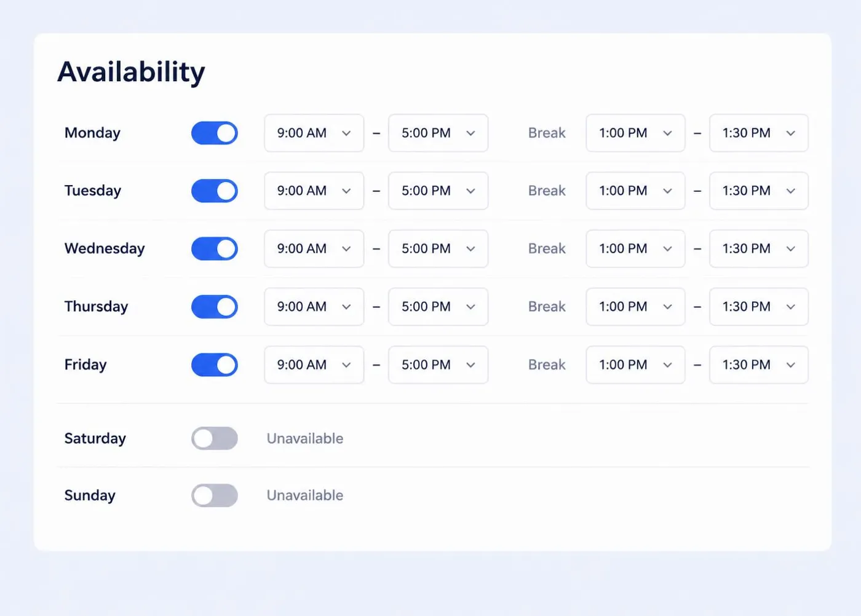Select Tuesday break end 1:30 PM dropdown

coord(759,191)
